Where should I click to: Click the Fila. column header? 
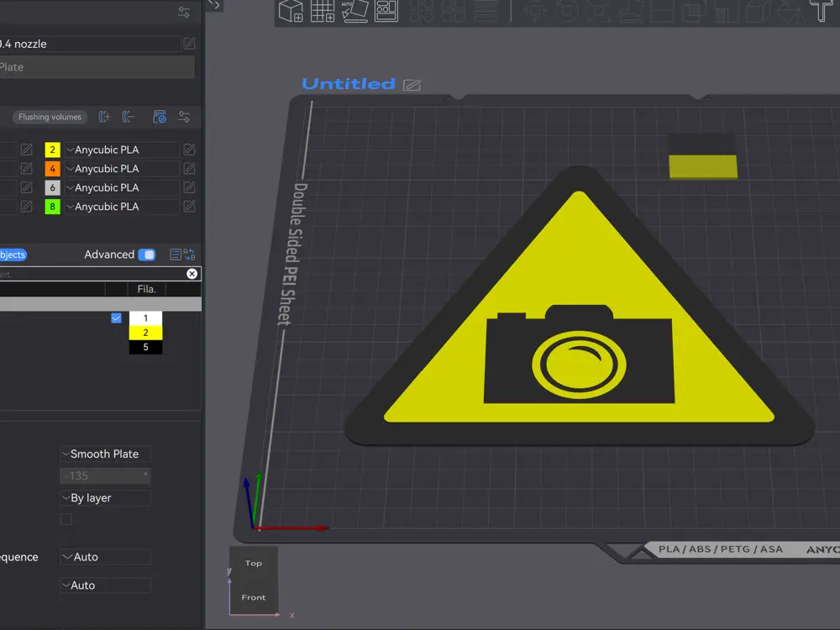pyautogui.click(x=147, y=289)
